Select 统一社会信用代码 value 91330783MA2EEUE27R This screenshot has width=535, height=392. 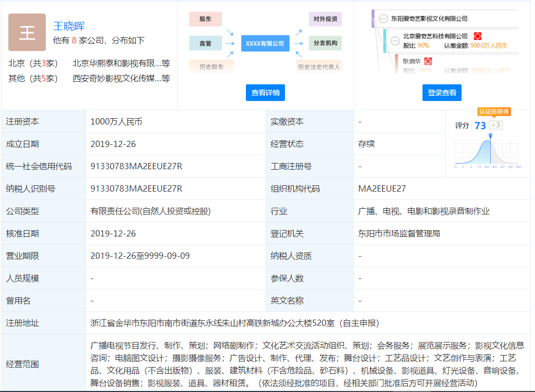(x=136, y=167)
